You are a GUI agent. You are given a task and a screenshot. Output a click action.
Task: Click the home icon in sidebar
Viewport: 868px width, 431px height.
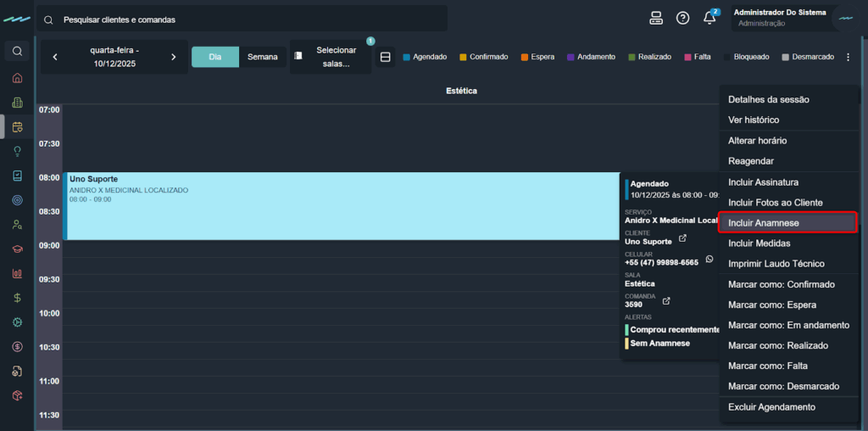pos(17,78)
